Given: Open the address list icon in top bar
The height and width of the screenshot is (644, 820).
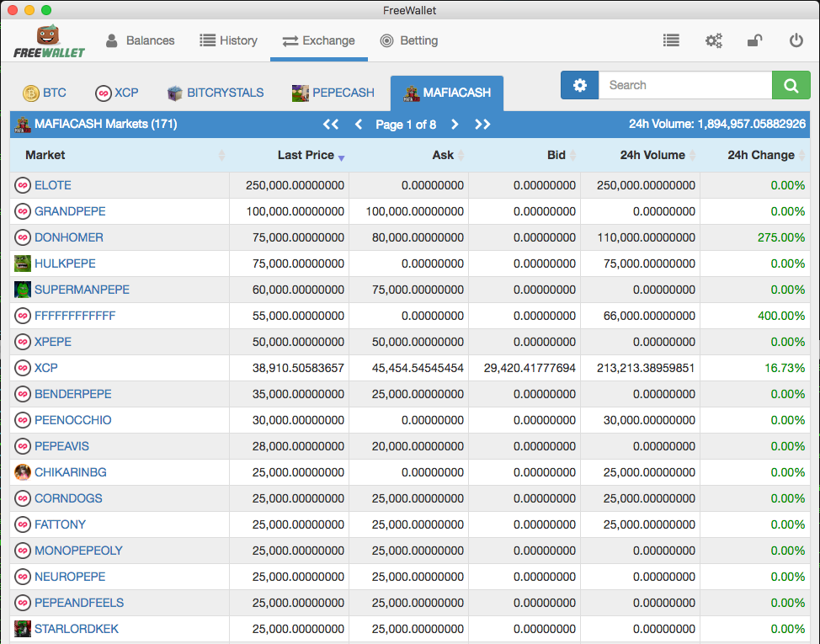Looking at the screenshot, I should [671, 40].
